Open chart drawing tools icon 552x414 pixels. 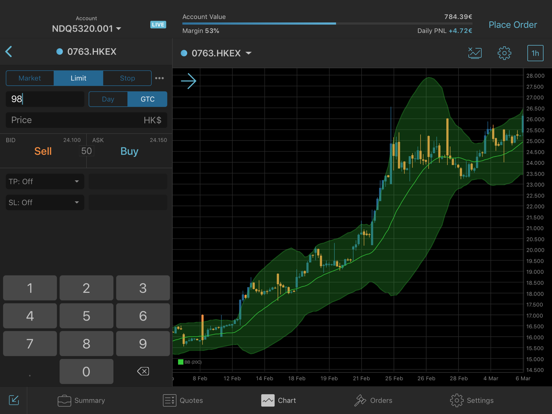click(475, 53)
